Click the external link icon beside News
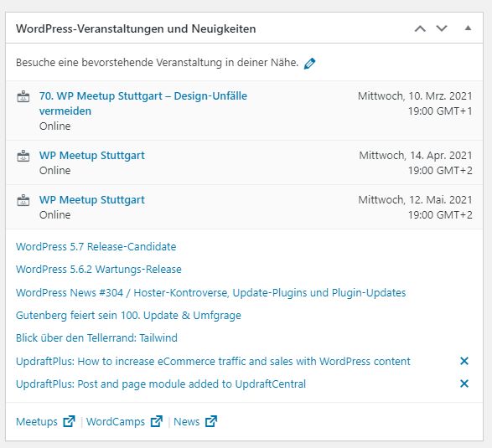This screenshot has height=448, width=492. (x=211, y=421)
